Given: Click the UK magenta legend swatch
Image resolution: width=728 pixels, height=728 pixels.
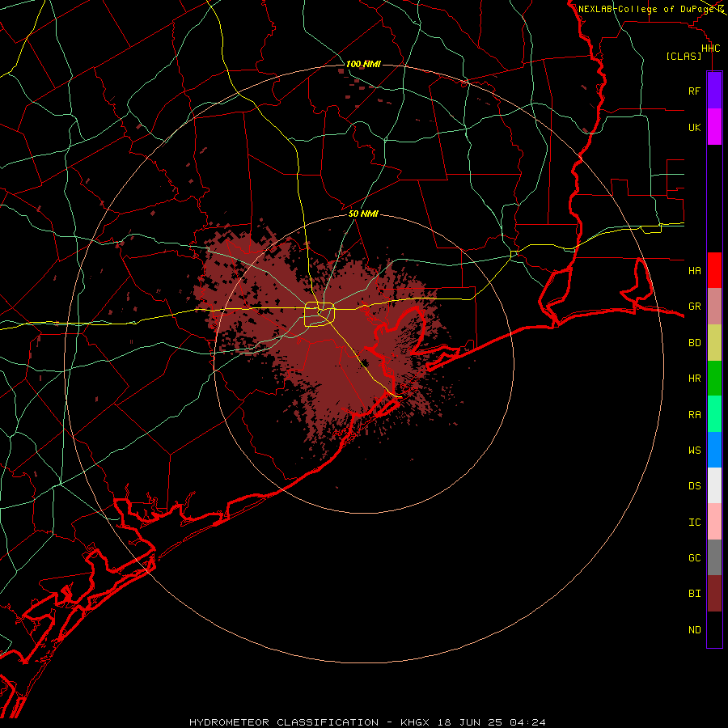Looking at the screenshot, I should click(x=714, y=127).
